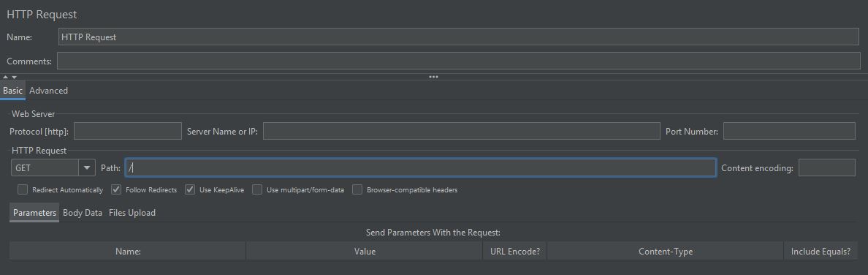The height and width of the screenshot is (275, 868).
Task: Click the three-dots divider handle
Action: click(433, 77)
